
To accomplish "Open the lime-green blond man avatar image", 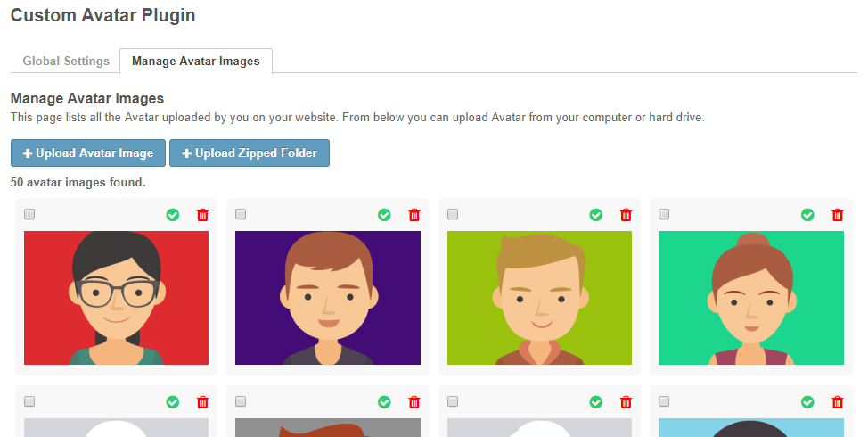I will click(x=539, y=298).
